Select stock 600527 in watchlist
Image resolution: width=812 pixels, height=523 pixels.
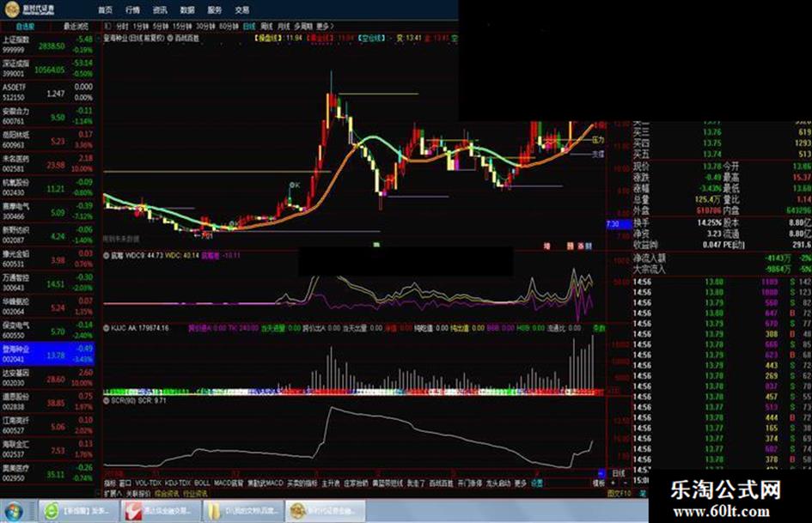[47, 426]
